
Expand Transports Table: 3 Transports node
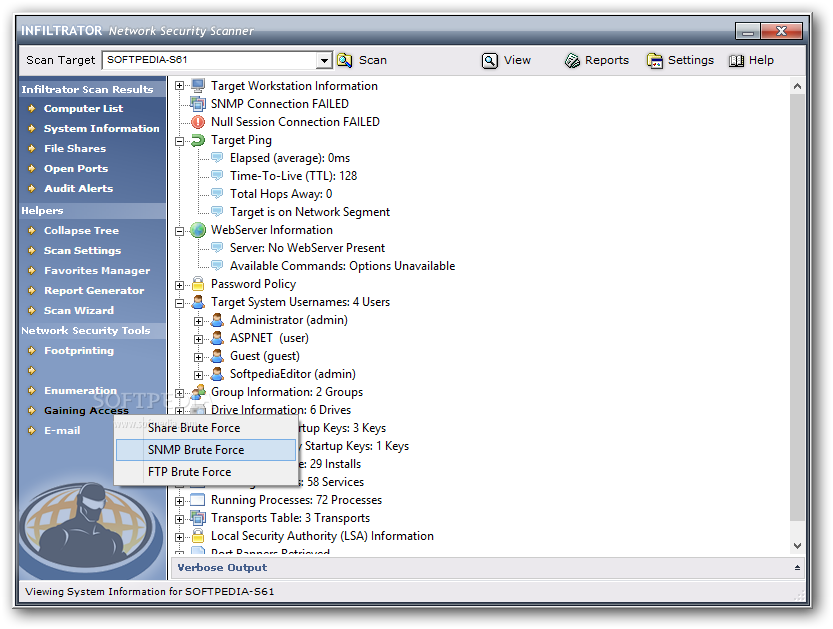180,520
